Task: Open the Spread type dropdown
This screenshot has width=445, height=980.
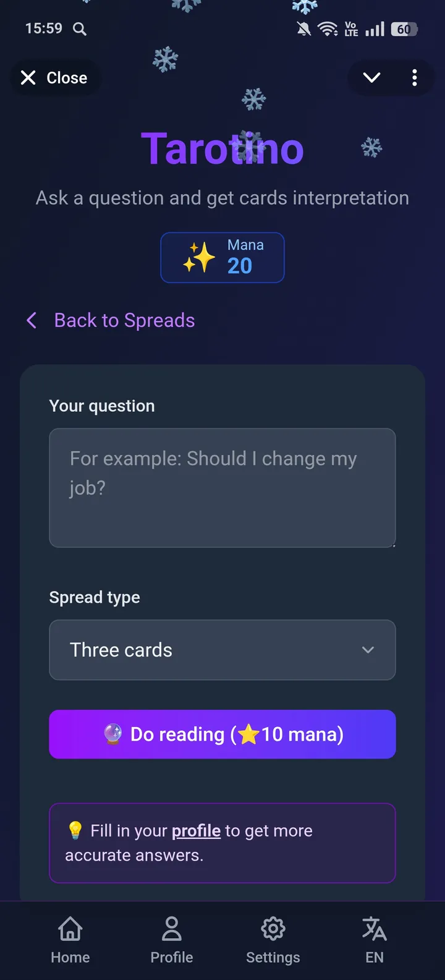Action: click(x=222, y=650)
